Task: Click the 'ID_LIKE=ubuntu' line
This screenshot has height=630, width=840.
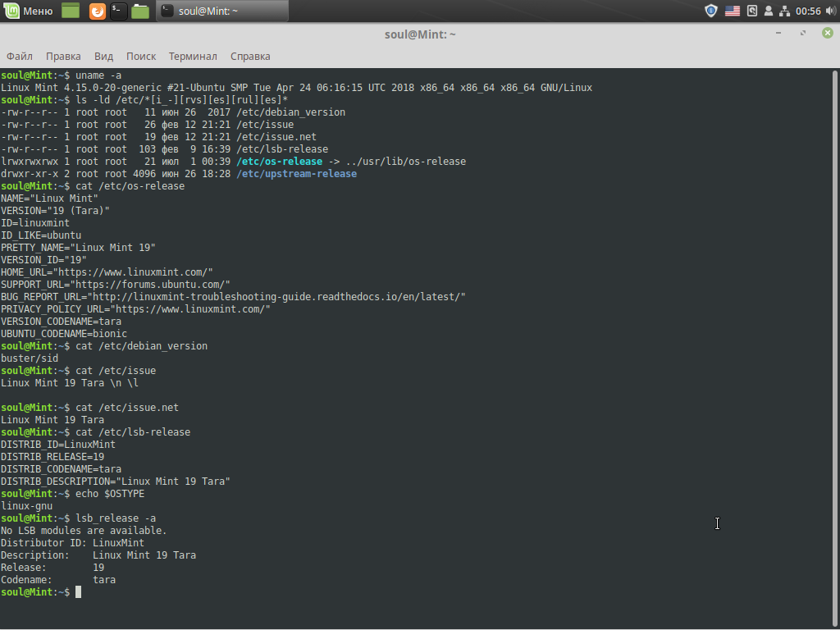Action: point(41,235)
